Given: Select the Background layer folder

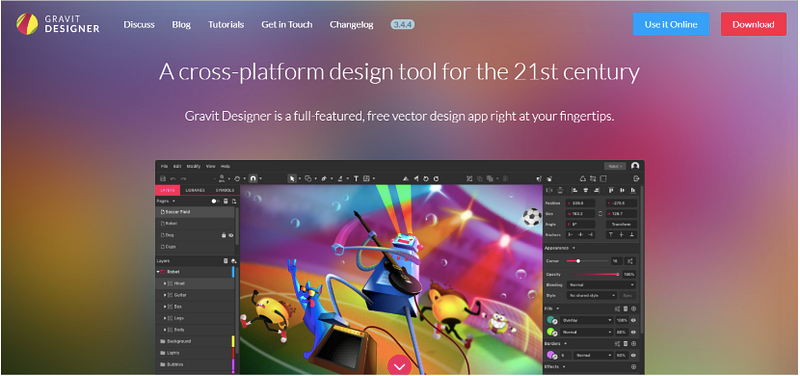Looking at the screenshot, I should click(x=194, y=341).
